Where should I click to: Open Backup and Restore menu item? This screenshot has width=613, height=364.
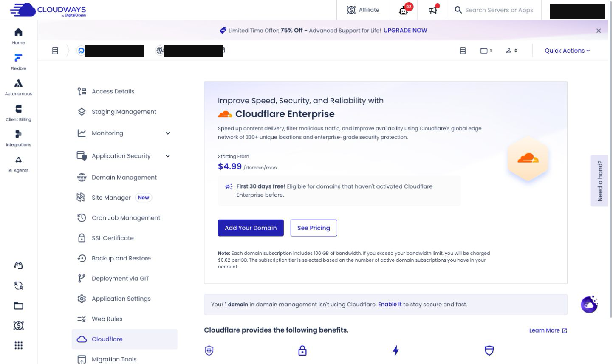click(124, 258)
